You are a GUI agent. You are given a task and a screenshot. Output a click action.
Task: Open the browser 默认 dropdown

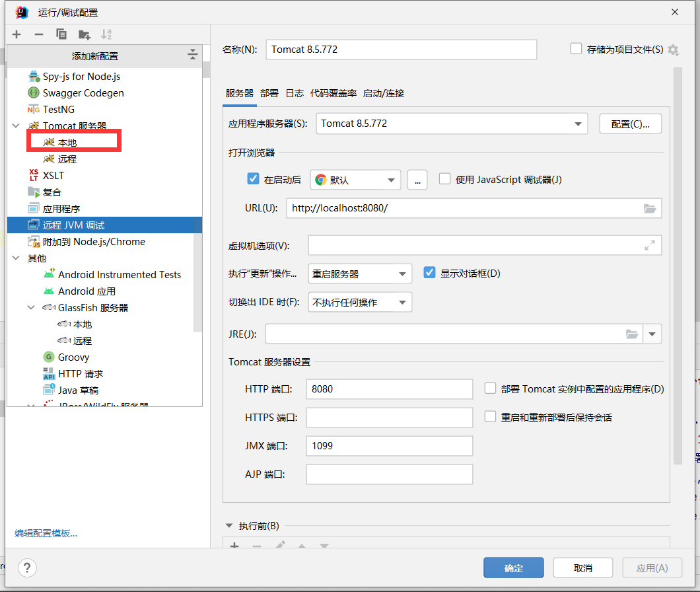click(x=355, y=180)
